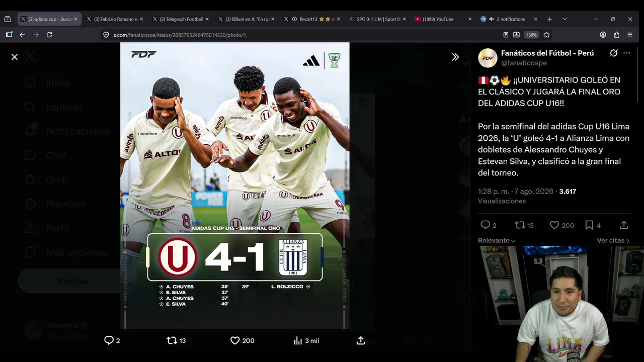Open Premium in the dimmed X sidebar
The image size is (644, 362).
55,204
